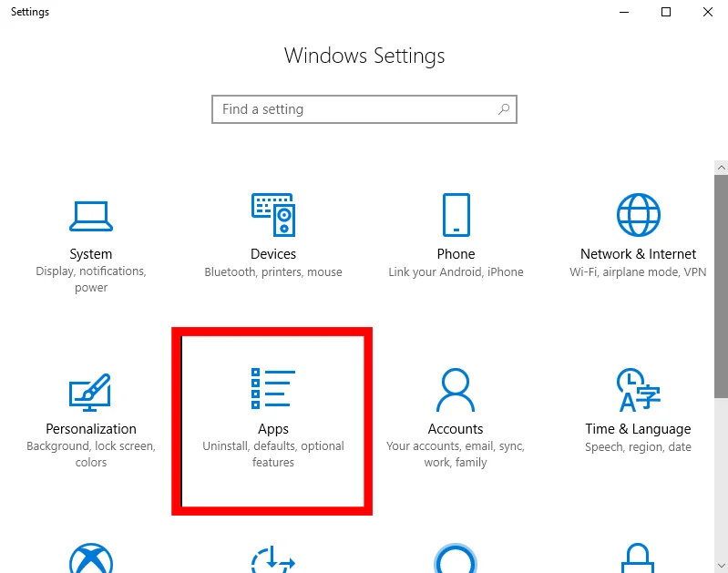The image size is (728, 573).
Task: Maximize the Settings window
Action: coord(666,12)
